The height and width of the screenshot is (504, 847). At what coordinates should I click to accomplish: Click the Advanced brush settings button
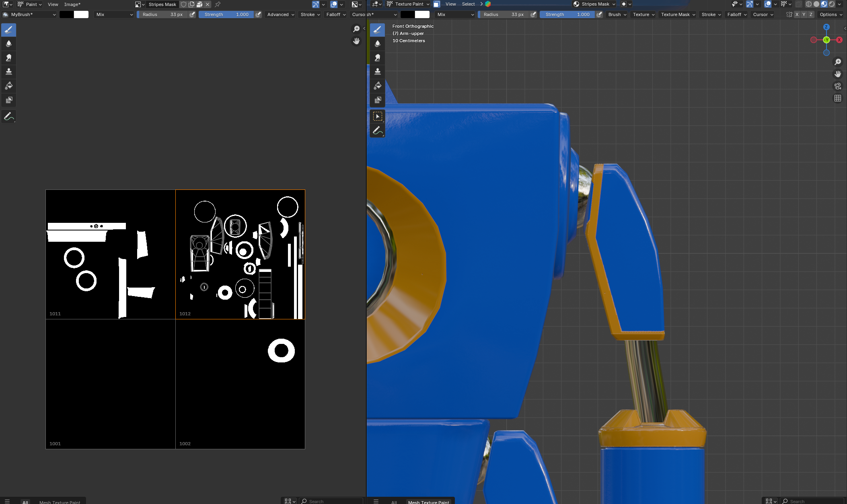281,14
